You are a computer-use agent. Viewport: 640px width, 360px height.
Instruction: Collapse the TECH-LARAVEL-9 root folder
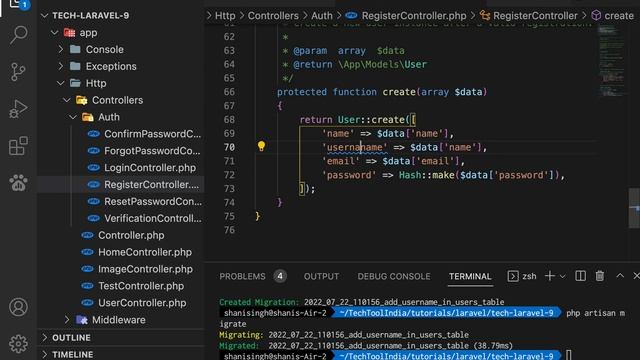point(44,16)
